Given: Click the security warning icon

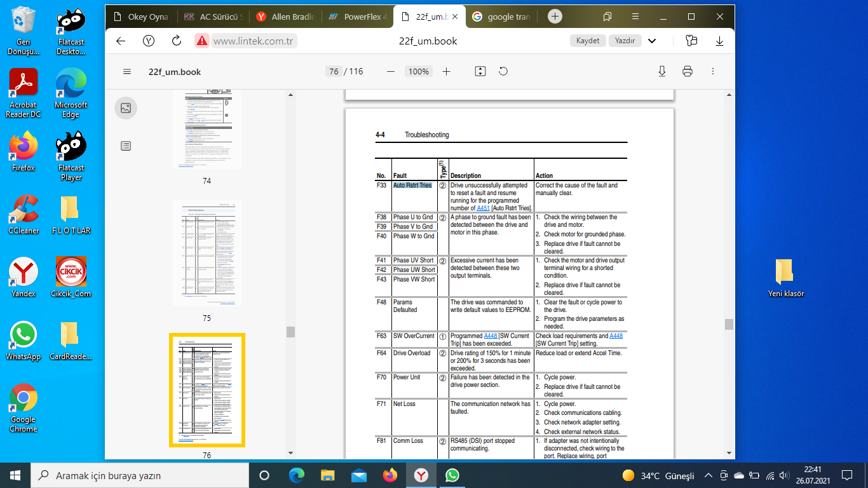Looking at the screenshot, I should click(x=202, y=41).
